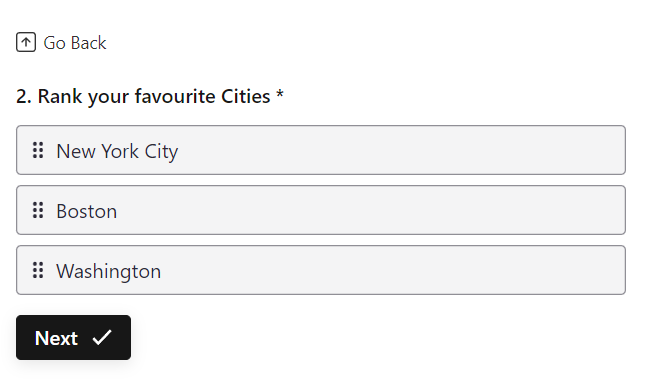Click the Next button label

tap(56, 338)
